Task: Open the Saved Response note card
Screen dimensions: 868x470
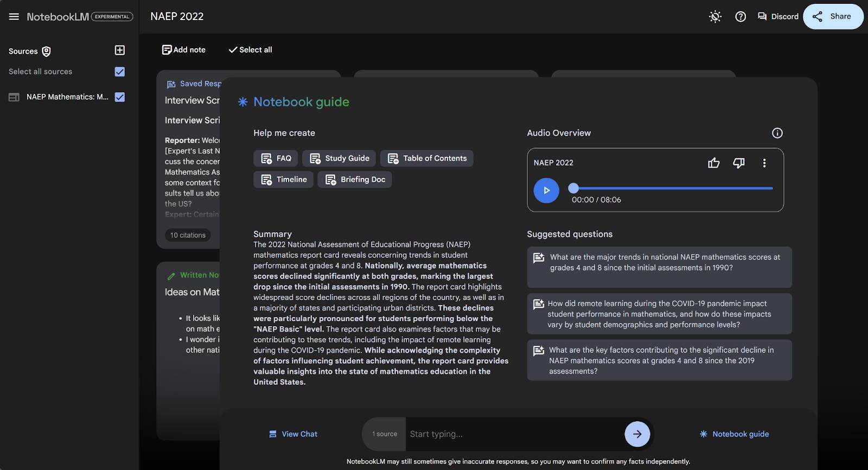Action: click(x=188, y=159)
